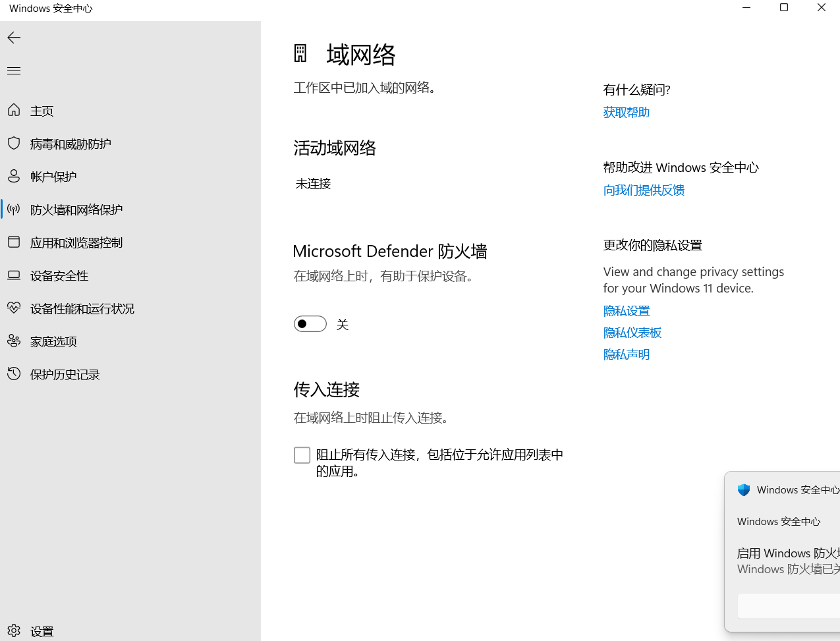Viewport: 840px width, 641px height.
Task: Open 病毒和威胁防护 section
Action: point(130,144)
